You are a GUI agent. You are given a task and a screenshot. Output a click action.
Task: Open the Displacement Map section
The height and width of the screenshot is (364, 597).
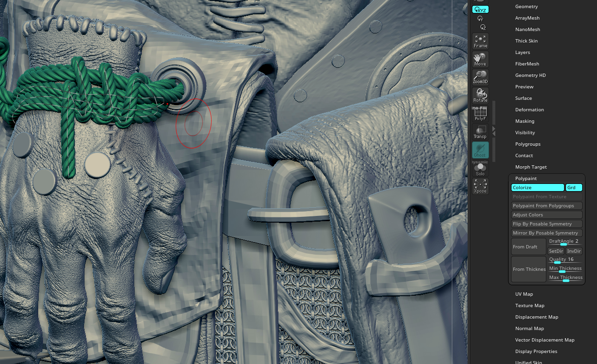pyautogui.click(x=537, y=317)
